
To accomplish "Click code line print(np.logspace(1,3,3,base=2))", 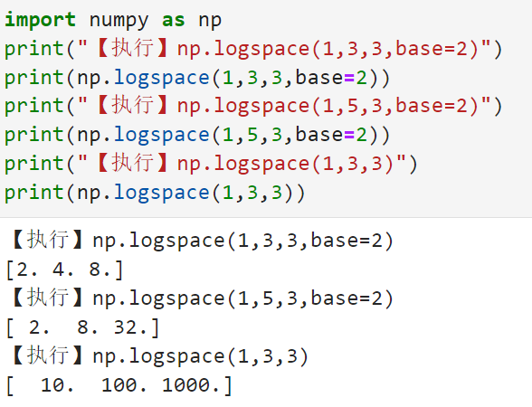I will click(197, 78).
